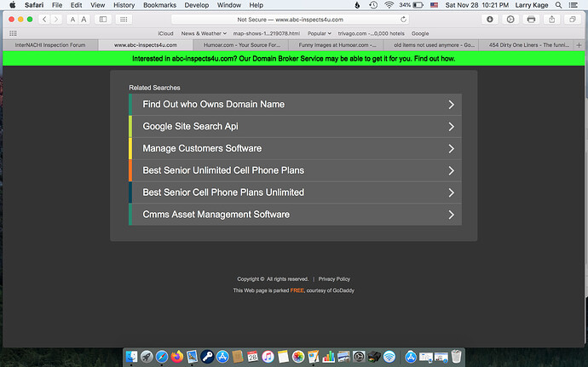Screen dimensions: 588x367
Task: Expand News & Weather bookmarks folder
Action: click(204, 33)
